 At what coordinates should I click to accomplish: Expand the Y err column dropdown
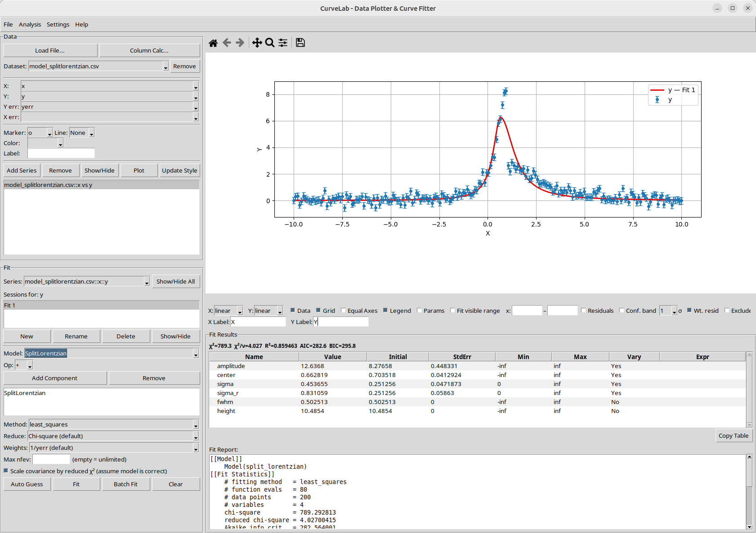coord(196,107)
